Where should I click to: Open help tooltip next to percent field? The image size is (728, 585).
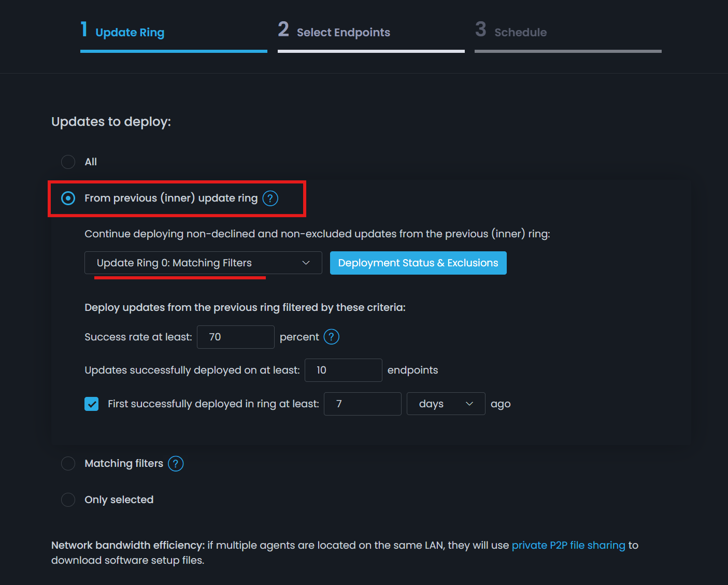coord(331,337)
